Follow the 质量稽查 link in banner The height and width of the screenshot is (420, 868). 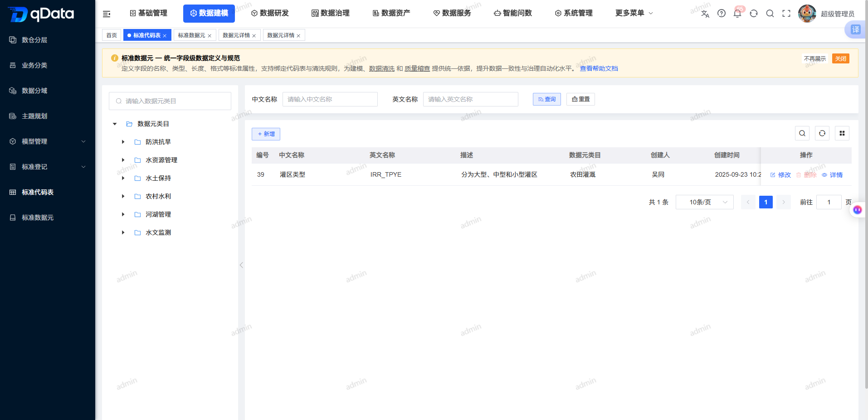(417, 68)
